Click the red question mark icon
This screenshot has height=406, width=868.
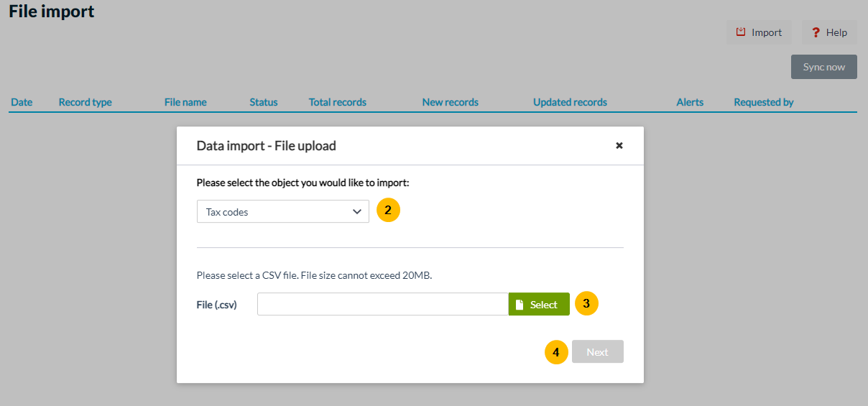tap(816, 32)
